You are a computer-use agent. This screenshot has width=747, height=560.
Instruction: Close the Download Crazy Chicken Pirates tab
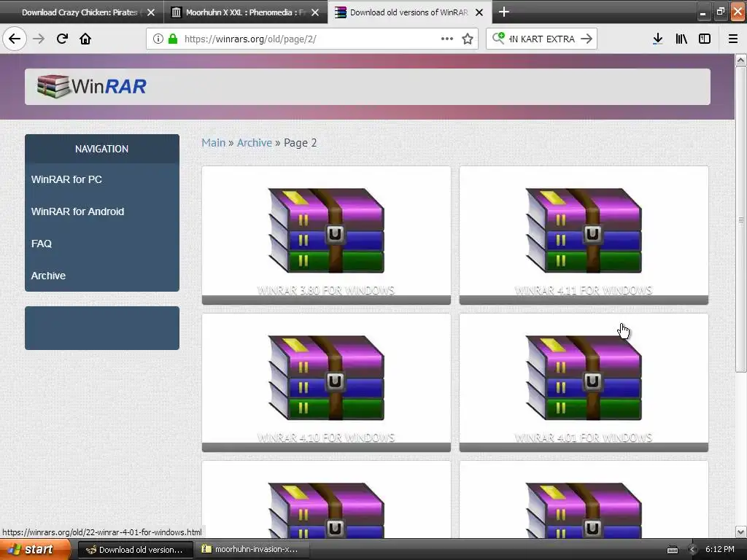point(151,12)
